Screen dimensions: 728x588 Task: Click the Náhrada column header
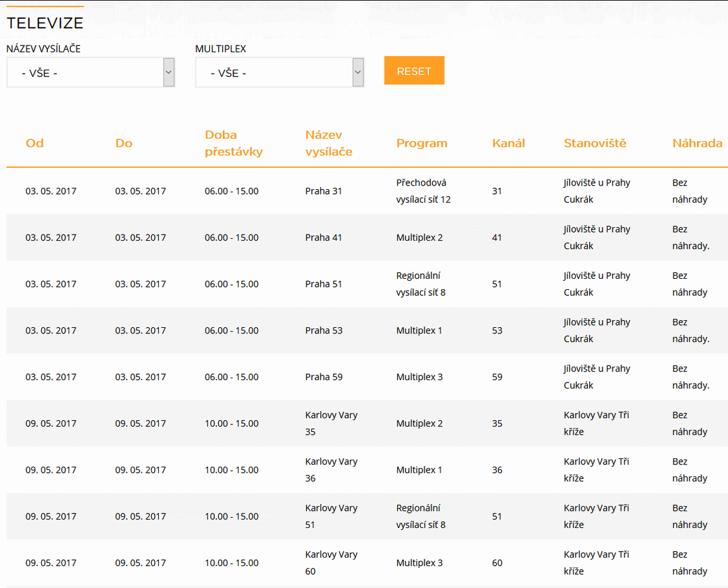click(x=697, y=144)
